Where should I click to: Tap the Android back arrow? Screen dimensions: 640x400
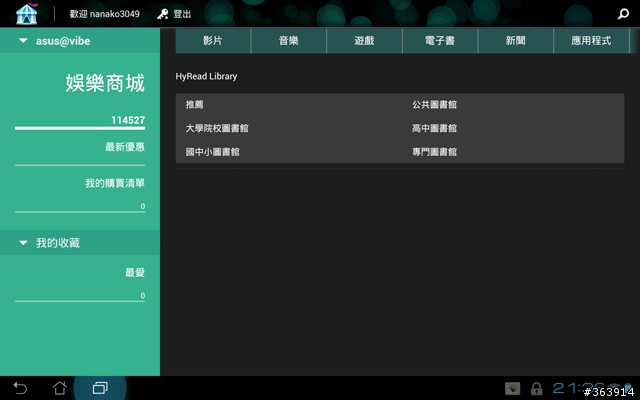(20, 388)
